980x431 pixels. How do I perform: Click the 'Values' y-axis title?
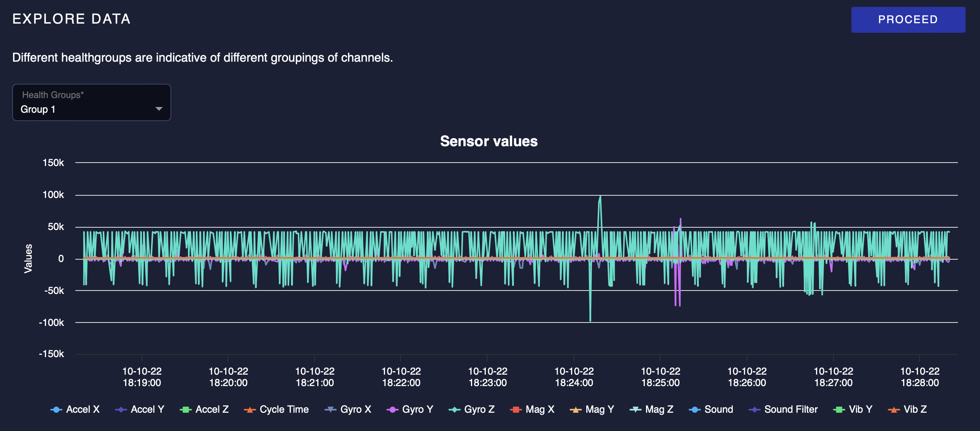click(28, 259)
